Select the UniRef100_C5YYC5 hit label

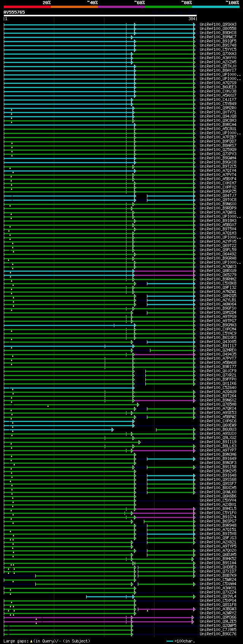pyautogui.click(x=218, y=50)
